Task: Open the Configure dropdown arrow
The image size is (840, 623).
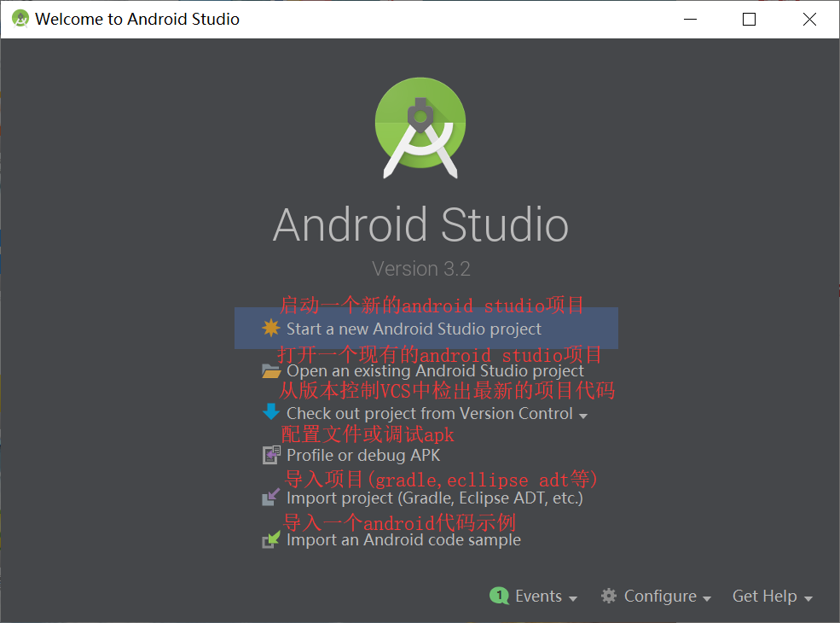Action: coord(707,598)
